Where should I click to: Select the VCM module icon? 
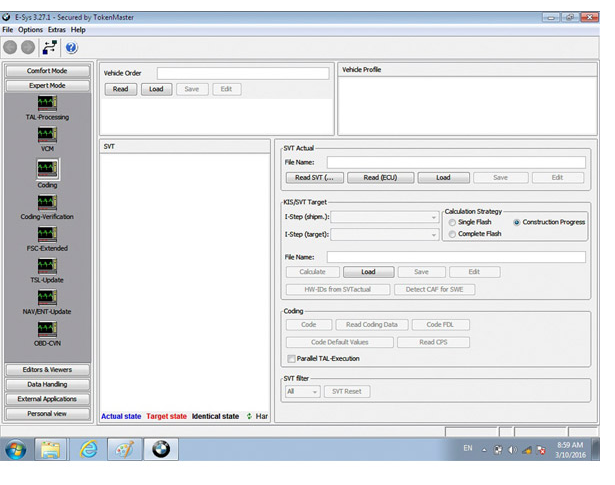(x=47, y=135)
